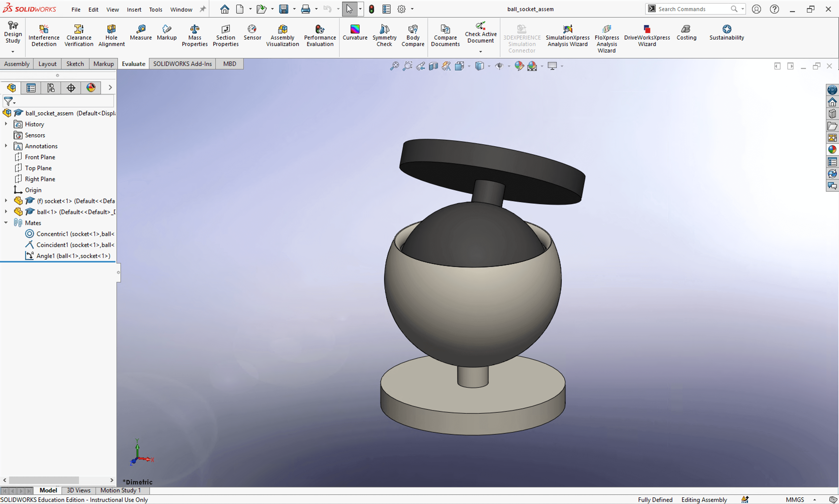Select the Origin item
Image resolution: width=839 pixels, height=504 pixels.
[27, 190]
